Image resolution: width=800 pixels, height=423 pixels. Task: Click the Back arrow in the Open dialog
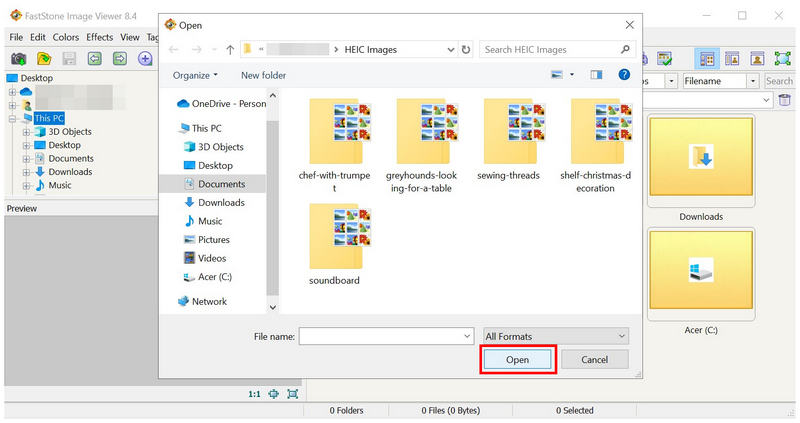coord(173,49)
